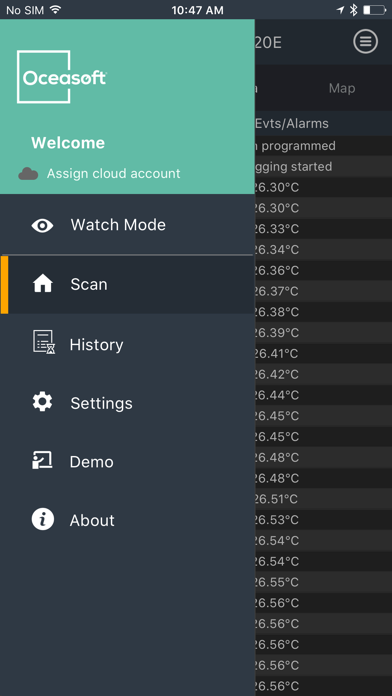The height and width of the screenshot is (696, 392).
Task: Switch to the Map tab
Action: coord(342,88)
